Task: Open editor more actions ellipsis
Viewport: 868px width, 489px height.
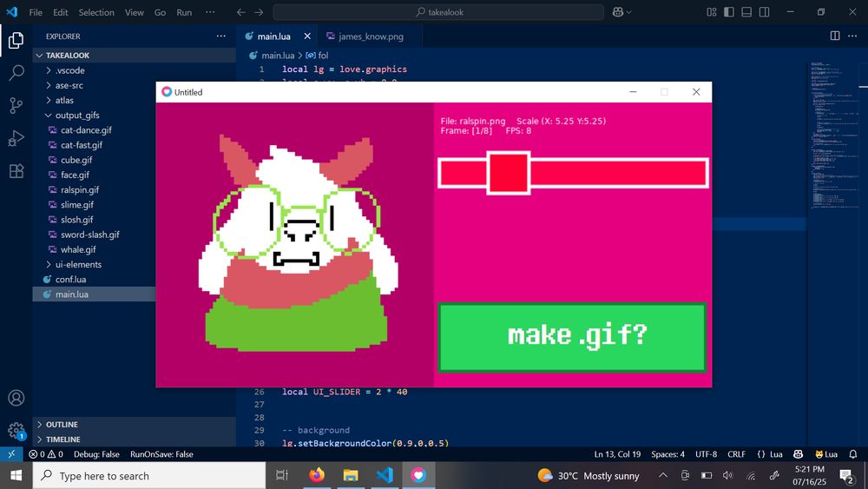Action: click(852, 36)
